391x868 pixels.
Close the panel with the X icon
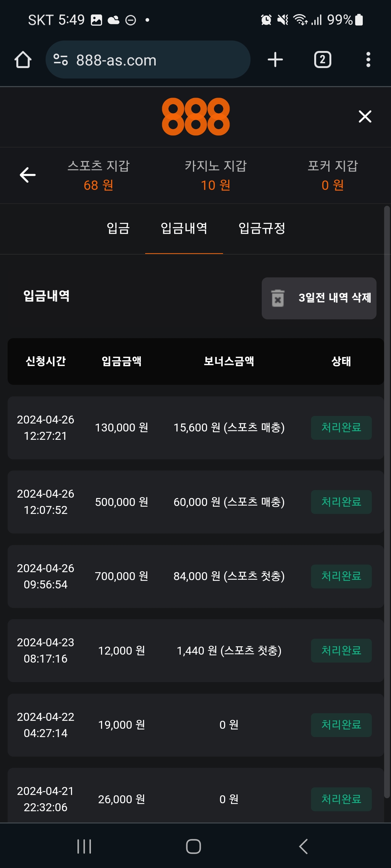[365, 116]
